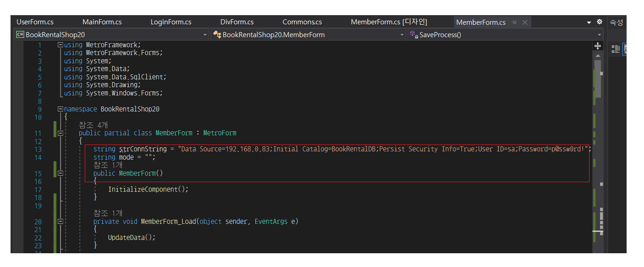Open the document tab list dropdown arrow
The height and width of the screenshot is (267, 644).
point(589,22)
